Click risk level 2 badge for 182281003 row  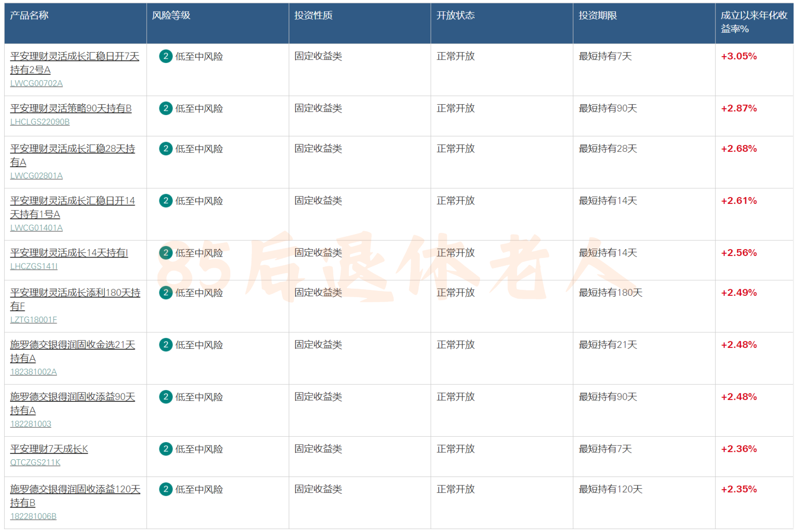(x=166, y=397)
